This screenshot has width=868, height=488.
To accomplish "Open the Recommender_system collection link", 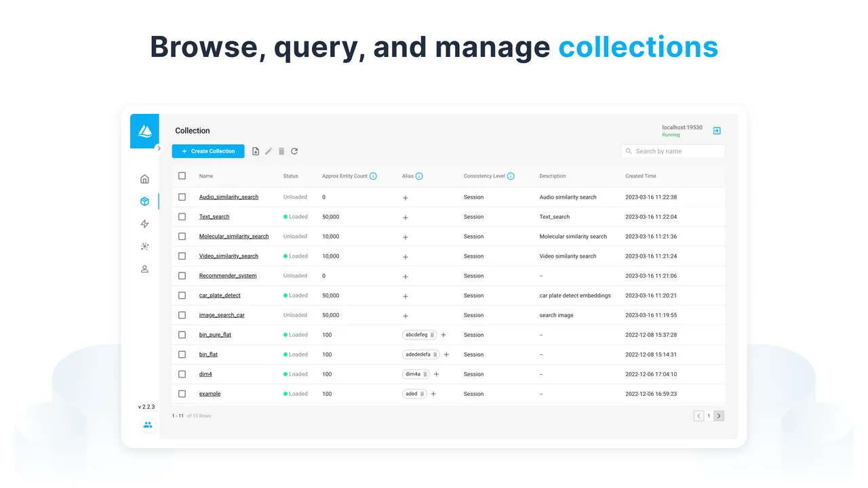I will [x=228, y=276].
